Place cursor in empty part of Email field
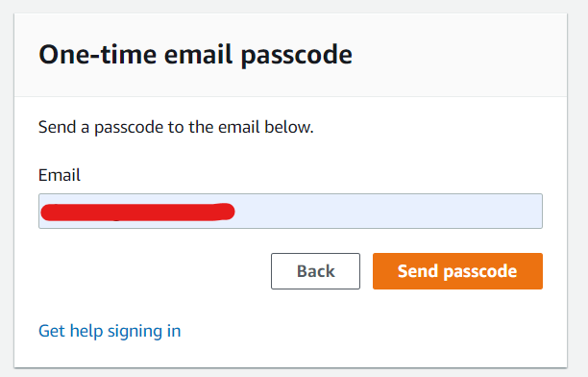This screenshot has width=588, height=377. coord(388,211)
